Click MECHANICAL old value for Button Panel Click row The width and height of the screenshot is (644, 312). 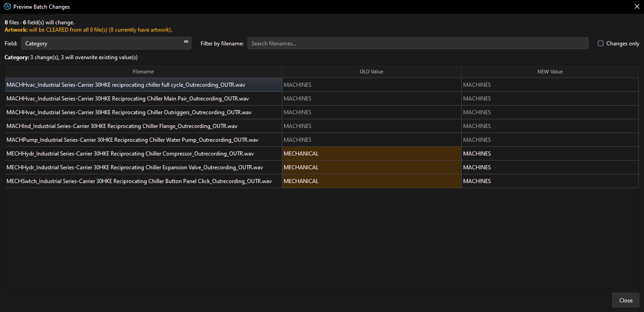[x=371, y=181]
